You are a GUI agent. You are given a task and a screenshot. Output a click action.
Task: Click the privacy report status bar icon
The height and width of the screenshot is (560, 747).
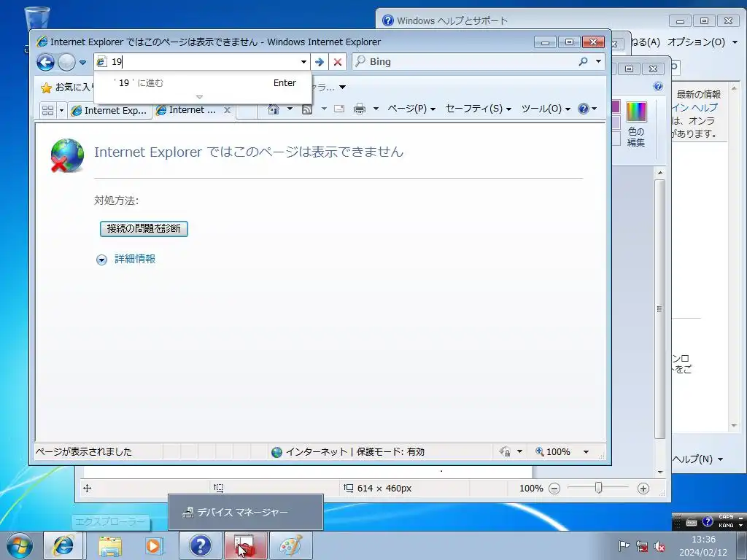[x=505, y=451]
